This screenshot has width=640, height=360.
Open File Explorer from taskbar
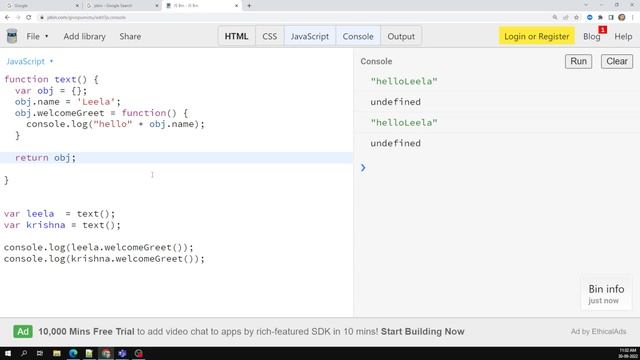[57, 353]
